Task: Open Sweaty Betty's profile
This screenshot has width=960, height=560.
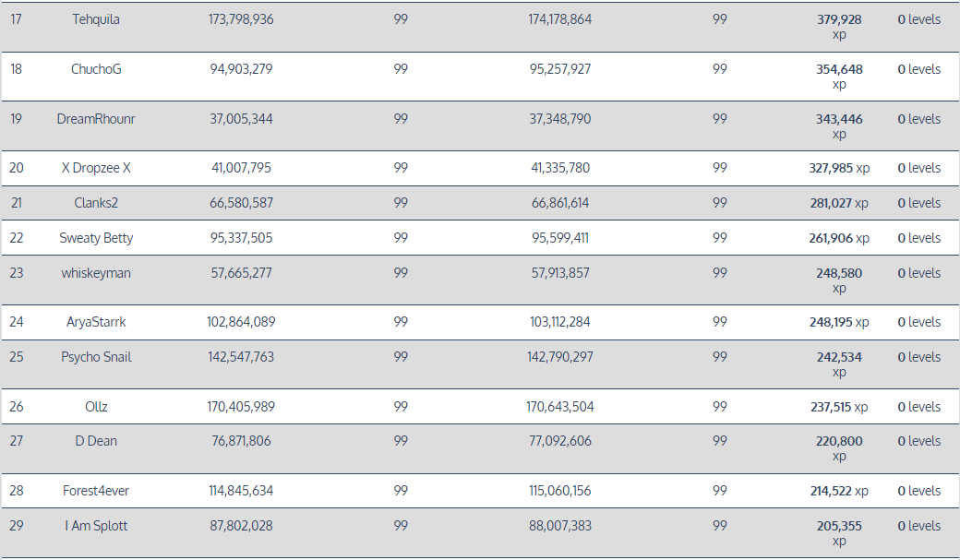Action: 96,238
